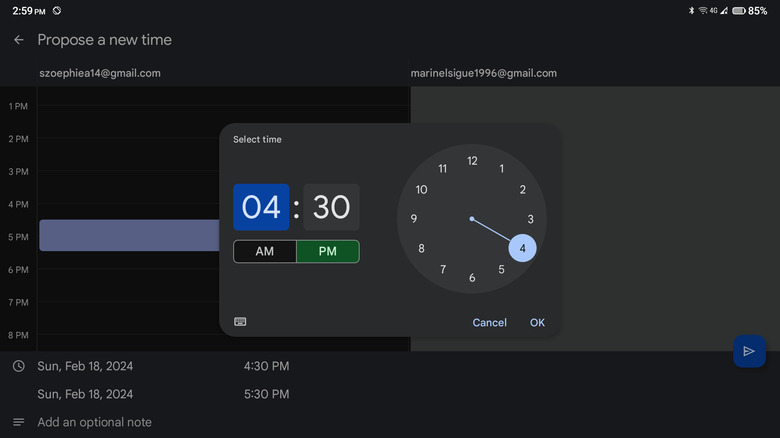Confirm time with the OK button
780x438 pixels.
click(537, 323)
